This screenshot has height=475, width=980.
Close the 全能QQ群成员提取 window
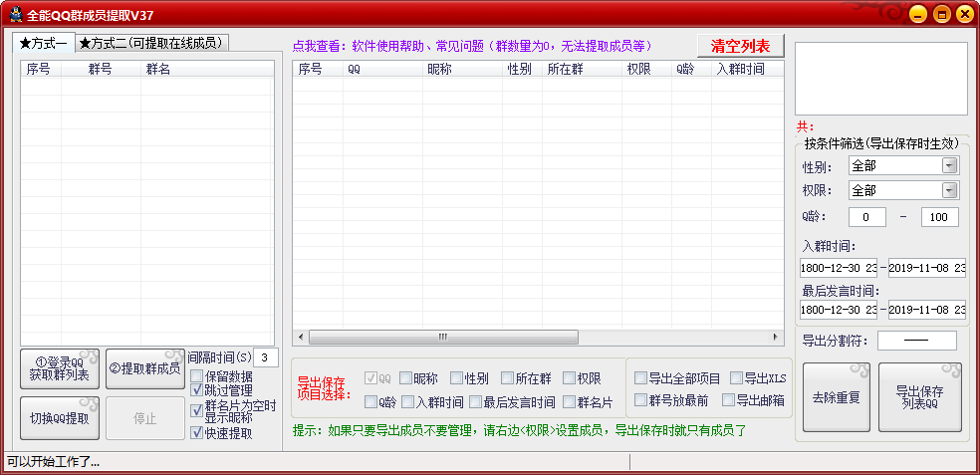pyautogui.click(x=964, y=14)
